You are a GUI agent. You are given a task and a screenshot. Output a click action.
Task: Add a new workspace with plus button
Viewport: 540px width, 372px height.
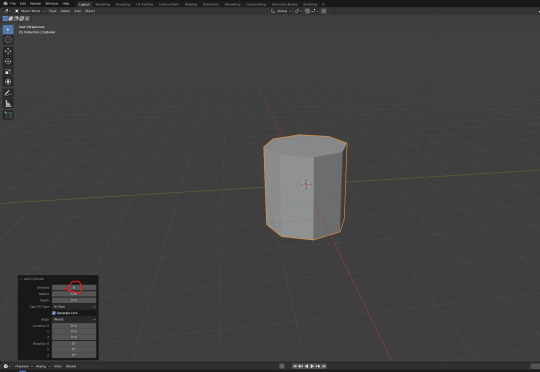(323, 4)
